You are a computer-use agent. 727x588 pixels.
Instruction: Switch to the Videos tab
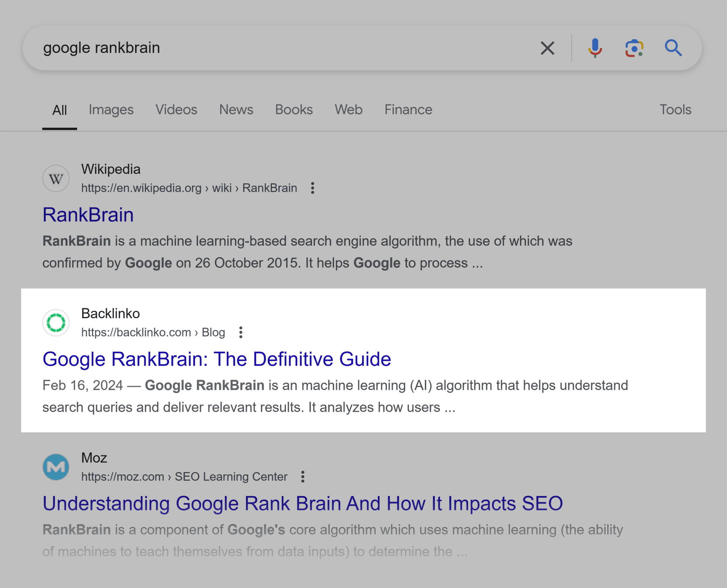point(176,110)
